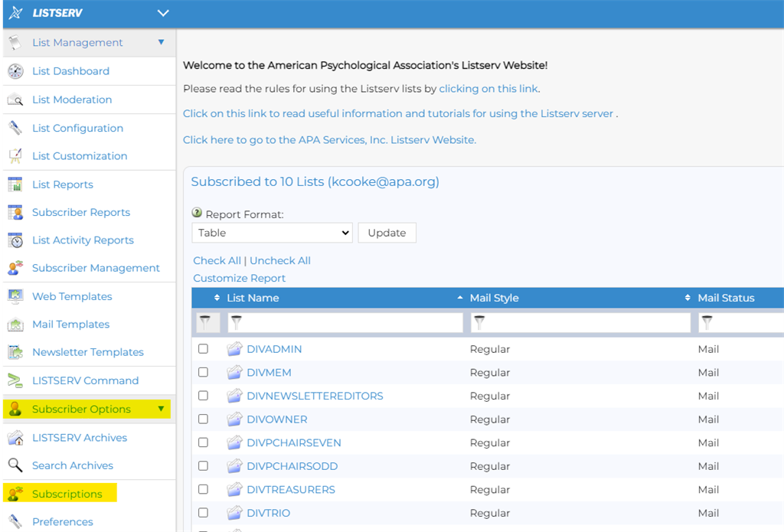Sort by the List Name column header

pos(253,298)
